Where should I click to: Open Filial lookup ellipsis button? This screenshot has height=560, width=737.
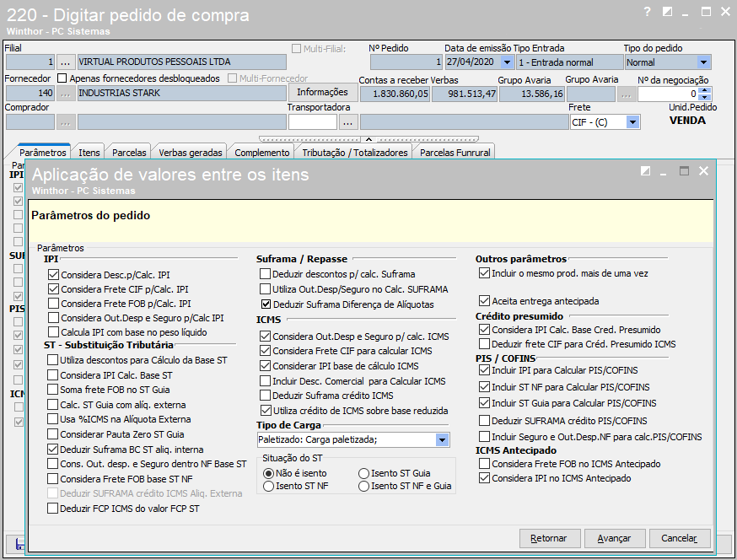click(x=65, y=62)
